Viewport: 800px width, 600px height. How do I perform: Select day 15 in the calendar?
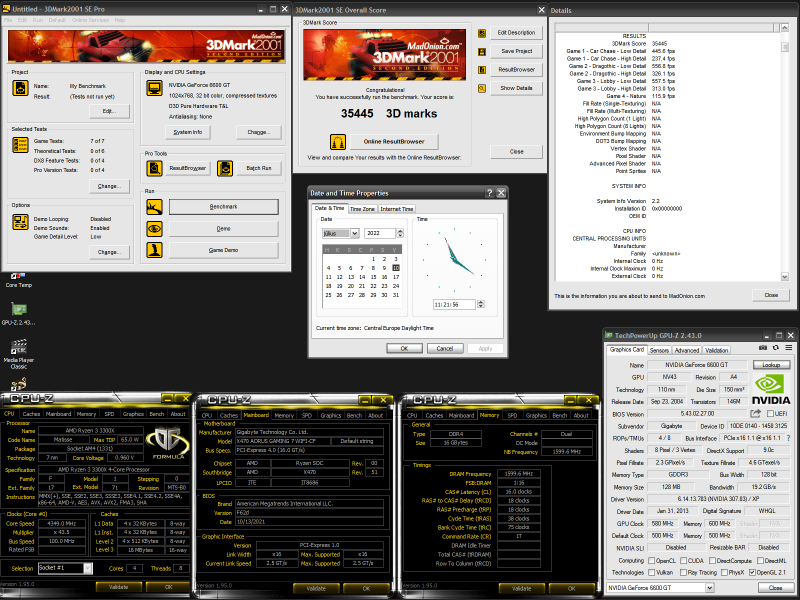[x=373, y=277]
